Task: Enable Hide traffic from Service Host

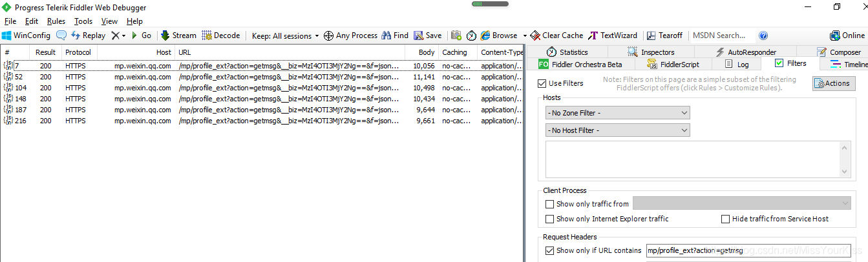Action: pos(725,219)
